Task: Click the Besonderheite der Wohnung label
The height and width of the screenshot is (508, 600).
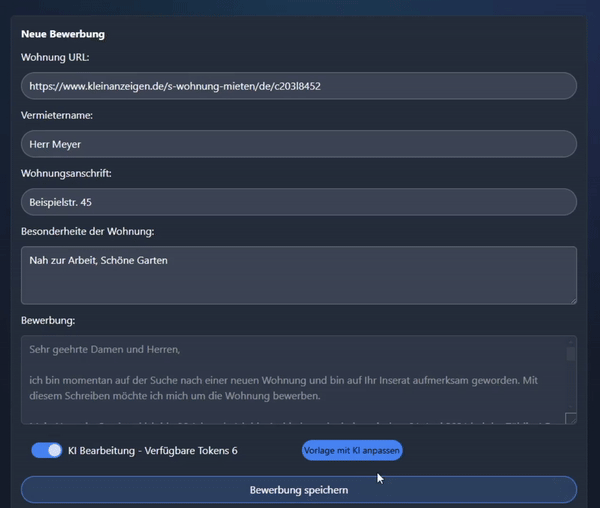Action: pyautogui.click(x=87, y=232)
